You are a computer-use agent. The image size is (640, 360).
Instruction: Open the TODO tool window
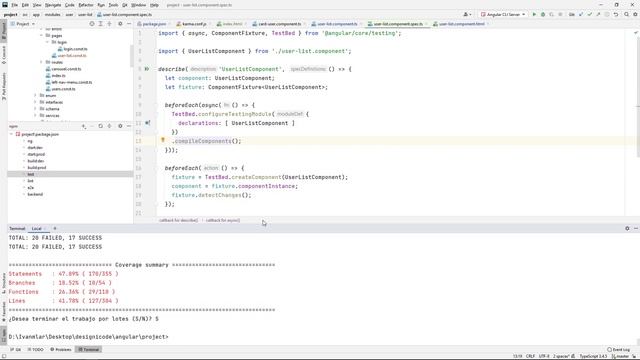tap(36, 350)
